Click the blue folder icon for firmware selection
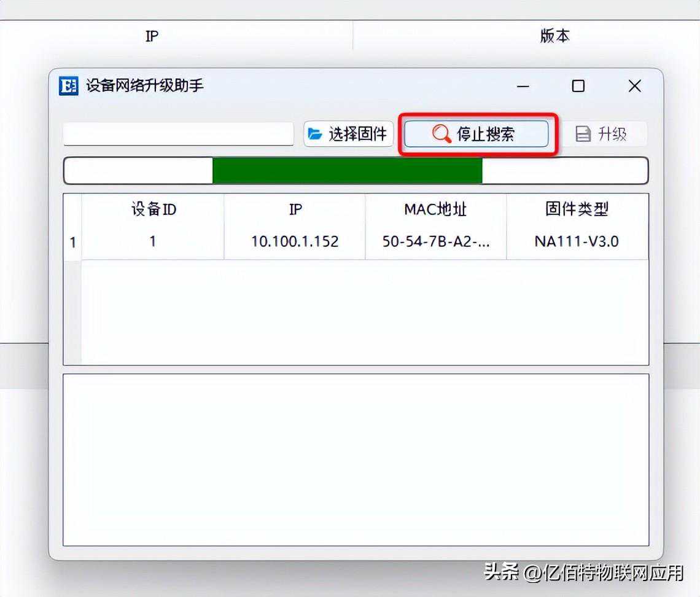Screen dimensions: 700x597 point(315,133)
